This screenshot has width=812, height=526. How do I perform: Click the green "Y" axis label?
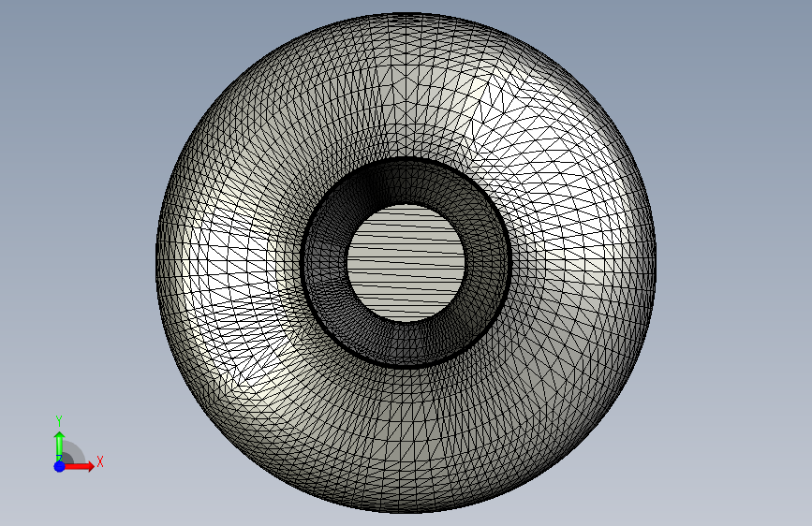(x=59, y=421)
